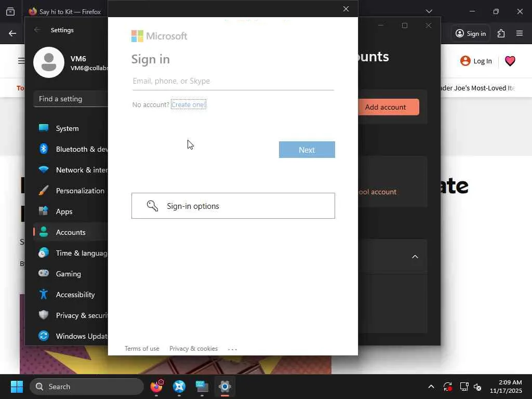Open the Create one! account link
Screen dimensions: 532x399
[188, 104]
